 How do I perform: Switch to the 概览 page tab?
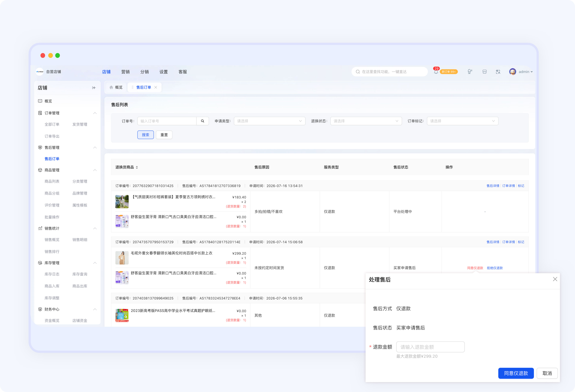tap(116, 87)
